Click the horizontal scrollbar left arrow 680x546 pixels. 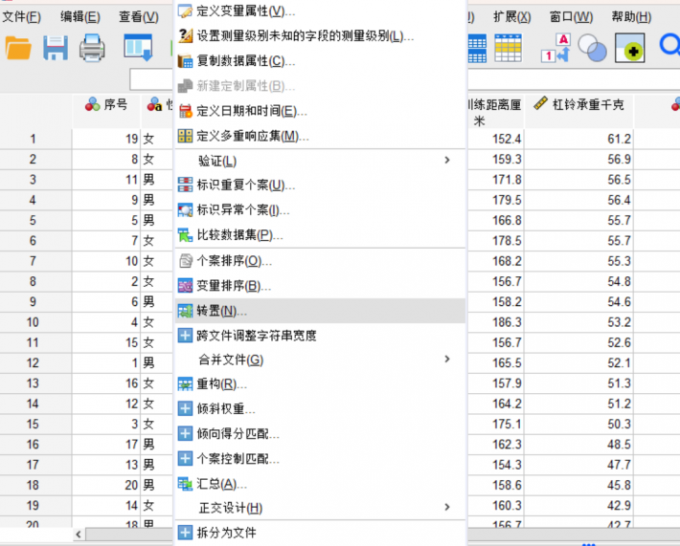coord(80,535)
